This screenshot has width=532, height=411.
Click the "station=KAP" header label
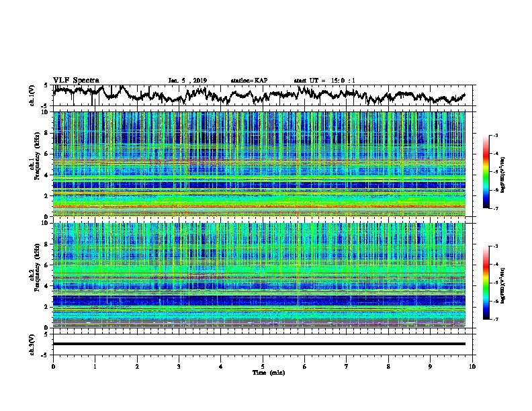pos(249,81)
